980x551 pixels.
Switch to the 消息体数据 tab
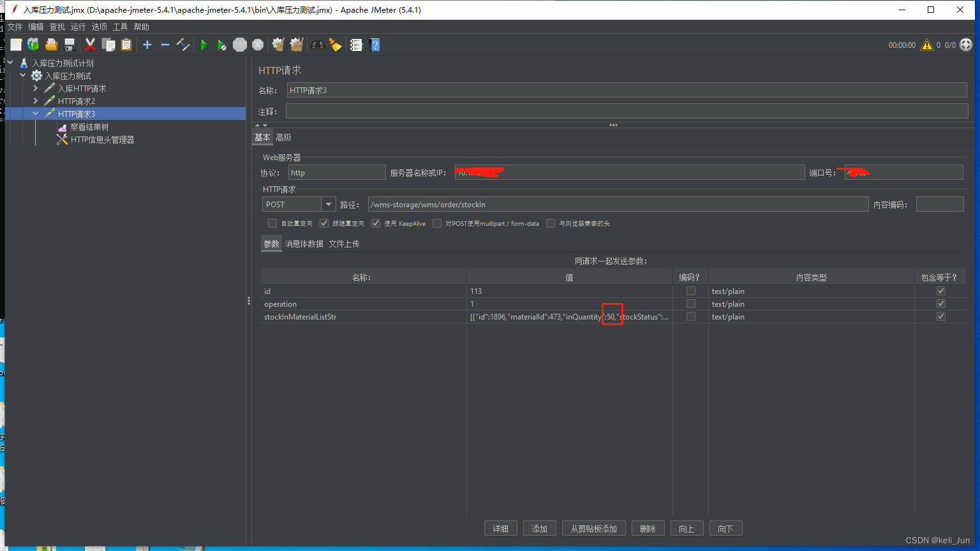tap(304, 244)
